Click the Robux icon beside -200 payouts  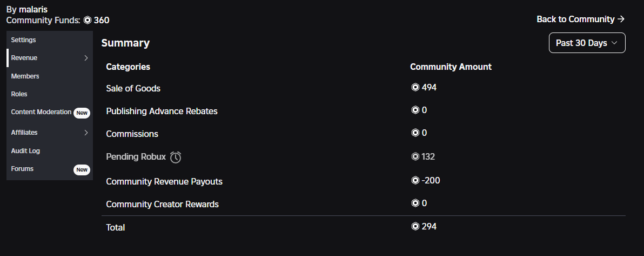pos(415,180)
